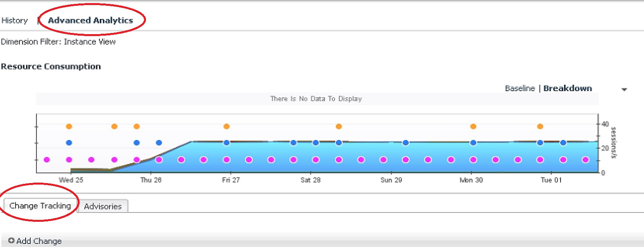Click the Baseline view link

pyautogui.click(x=519, y=88)
